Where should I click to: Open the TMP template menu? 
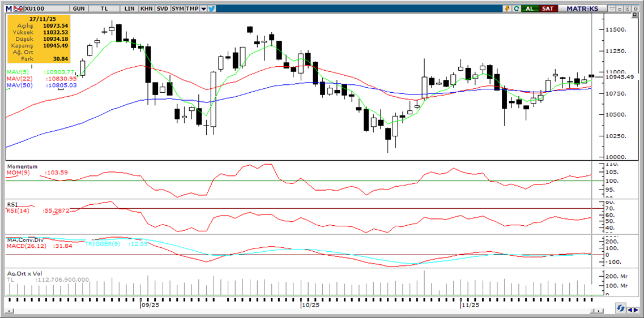[x=193, y=8]
